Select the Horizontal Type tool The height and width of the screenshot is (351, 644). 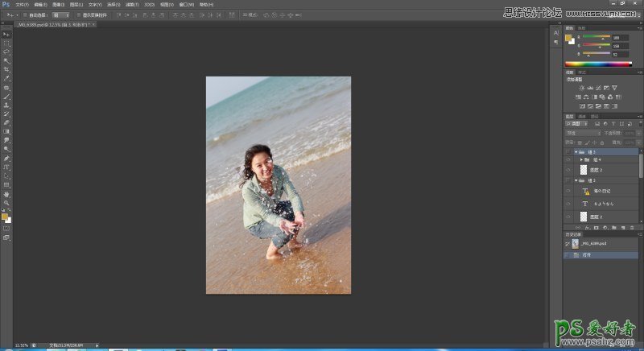[x=6, y=167]
